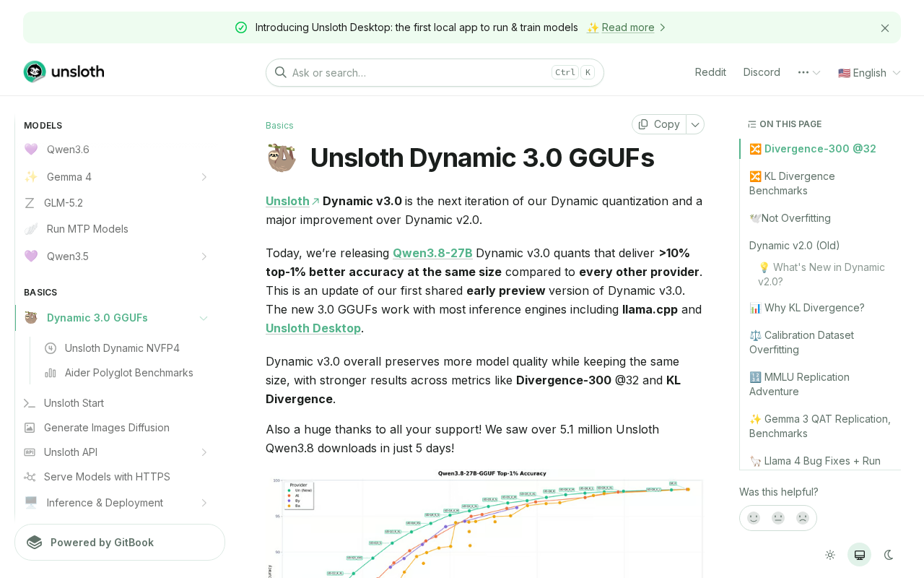Click the purple heart icon beside Qwen3.5
Screen dimensions: 924x578
30,256
